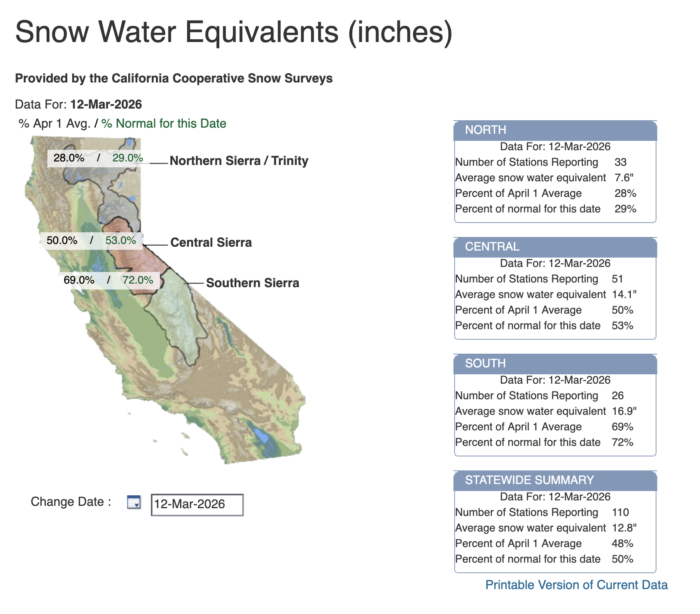The image size is (700, 614).
Task: Open the calendar date picker icon
Action: click(134, 502)
